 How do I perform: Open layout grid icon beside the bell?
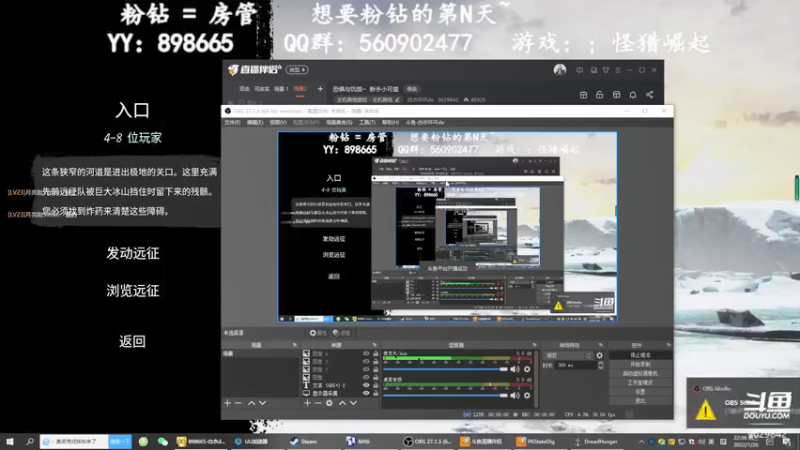click(x=616, y=95)
